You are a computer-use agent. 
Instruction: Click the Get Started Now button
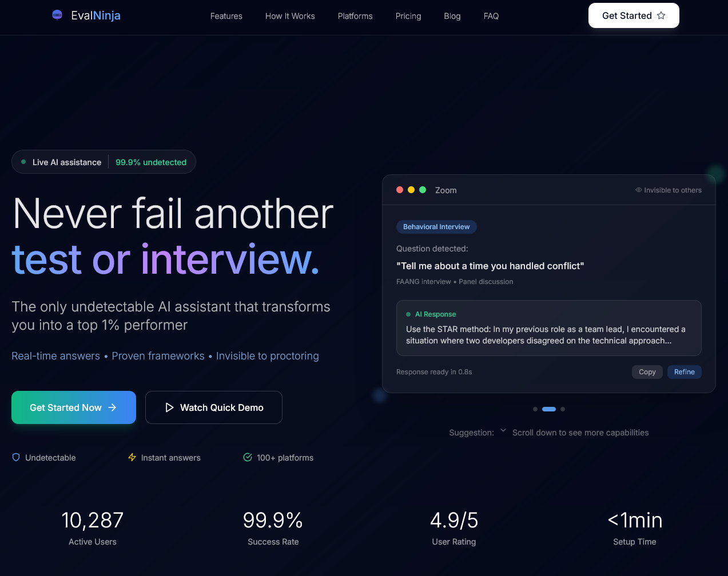pyautogui.click(x=74, y=407)
